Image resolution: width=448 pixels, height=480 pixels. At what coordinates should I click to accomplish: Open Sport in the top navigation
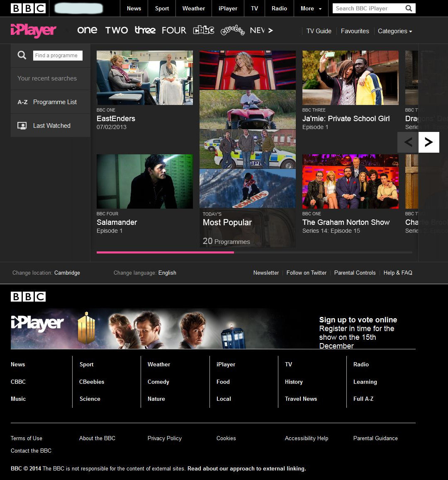click(x=162, y=8)
